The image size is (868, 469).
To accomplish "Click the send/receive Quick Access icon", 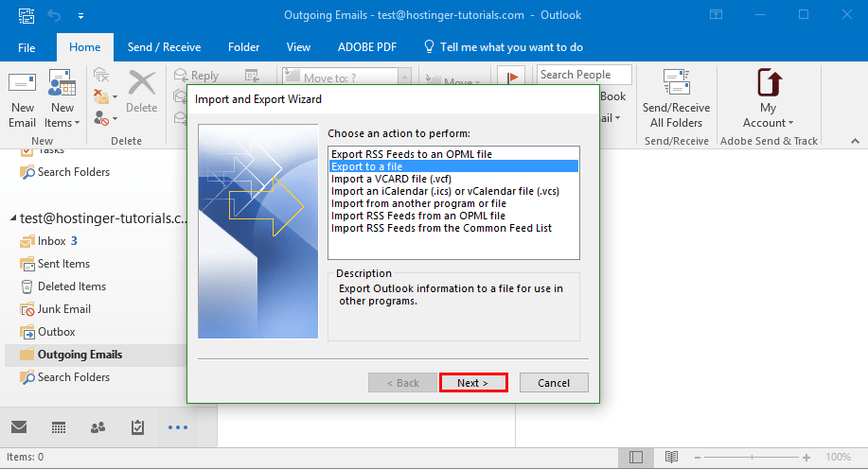I will point(26,15).
